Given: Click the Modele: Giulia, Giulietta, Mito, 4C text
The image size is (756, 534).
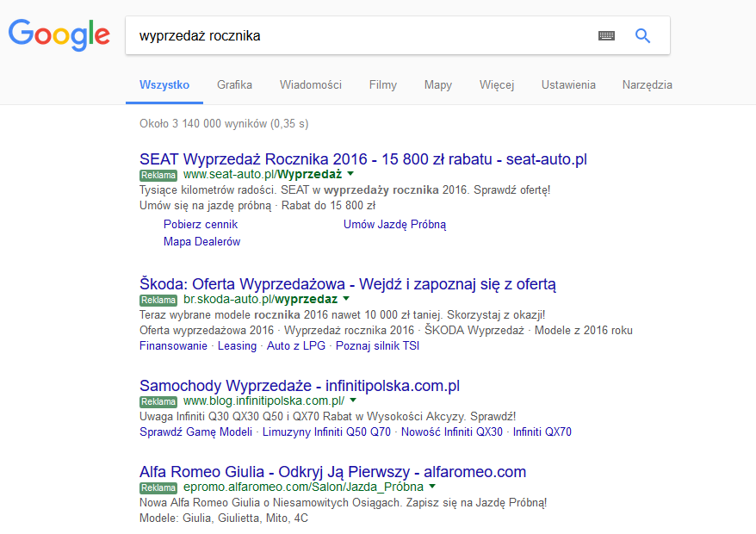Looking at the screenshot, I should pyautogui.click(x=224, y=518).
